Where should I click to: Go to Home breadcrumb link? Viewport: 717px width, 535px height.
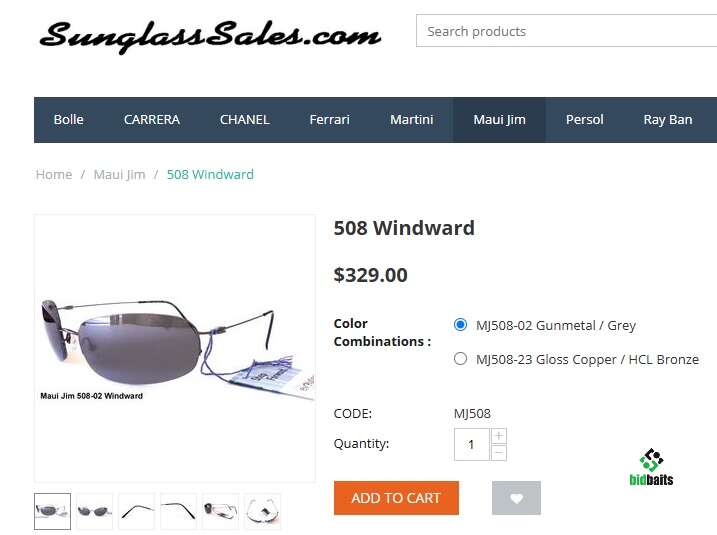click(54, 175)
